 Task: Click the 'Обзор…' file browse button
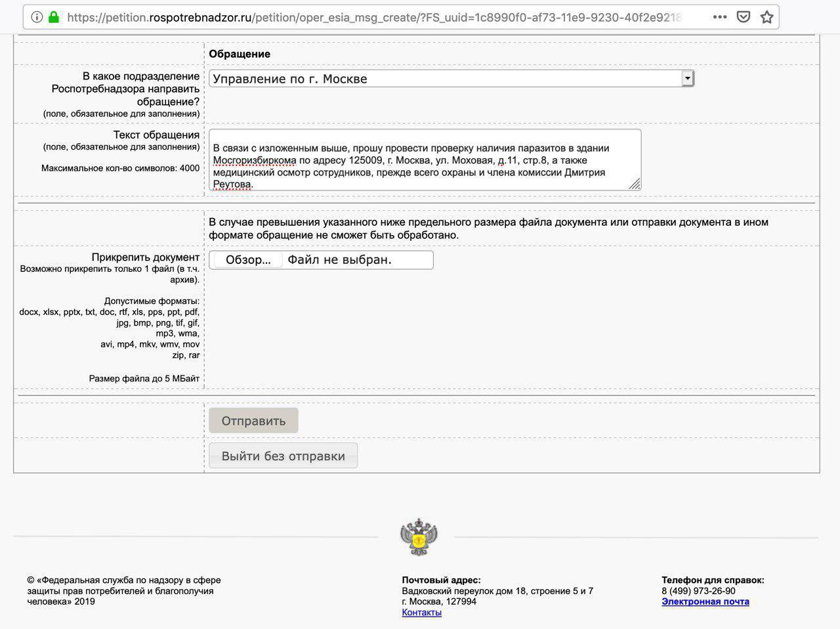click(248, 260)
